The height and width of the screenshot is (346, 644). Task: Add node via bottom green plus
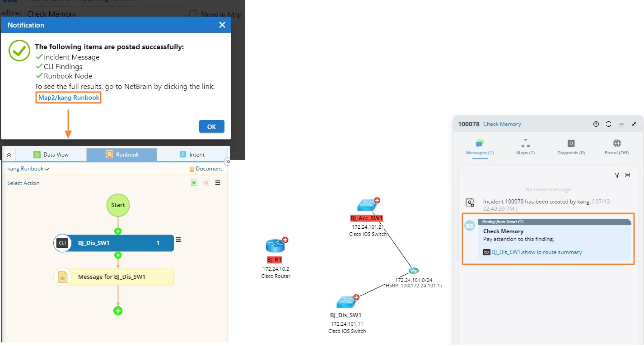point(118,311)
